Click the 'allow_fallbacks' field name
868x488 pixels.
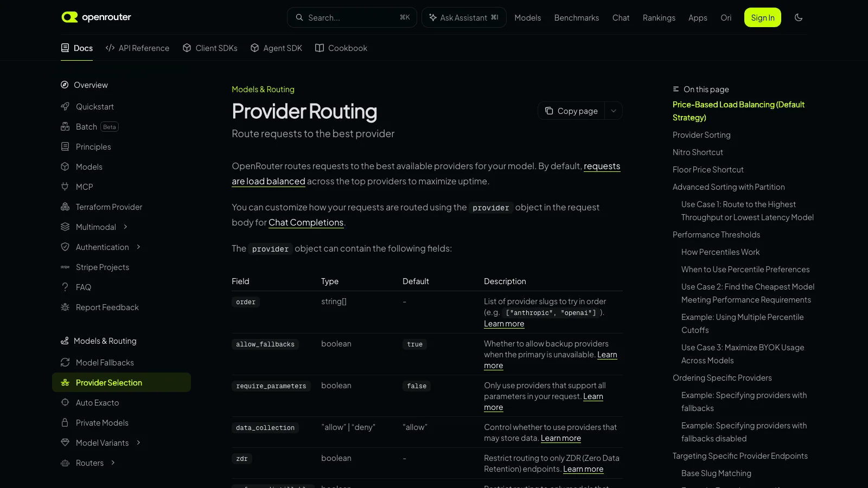pyautogui.click(x=265, y=344)
